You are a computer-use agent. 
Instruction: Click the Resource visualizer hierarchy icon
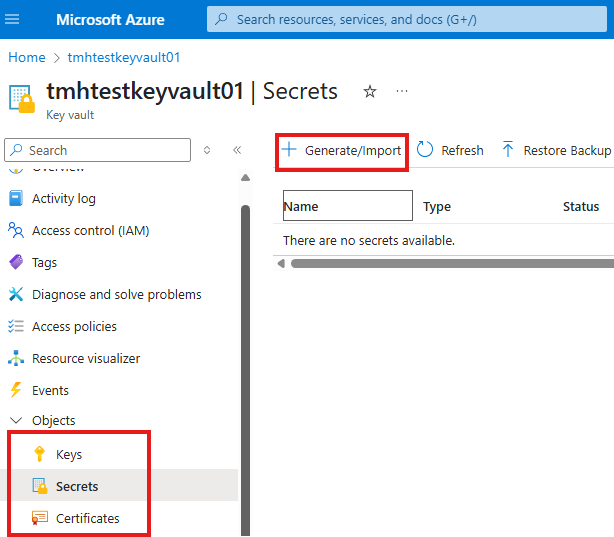(16, 358)
